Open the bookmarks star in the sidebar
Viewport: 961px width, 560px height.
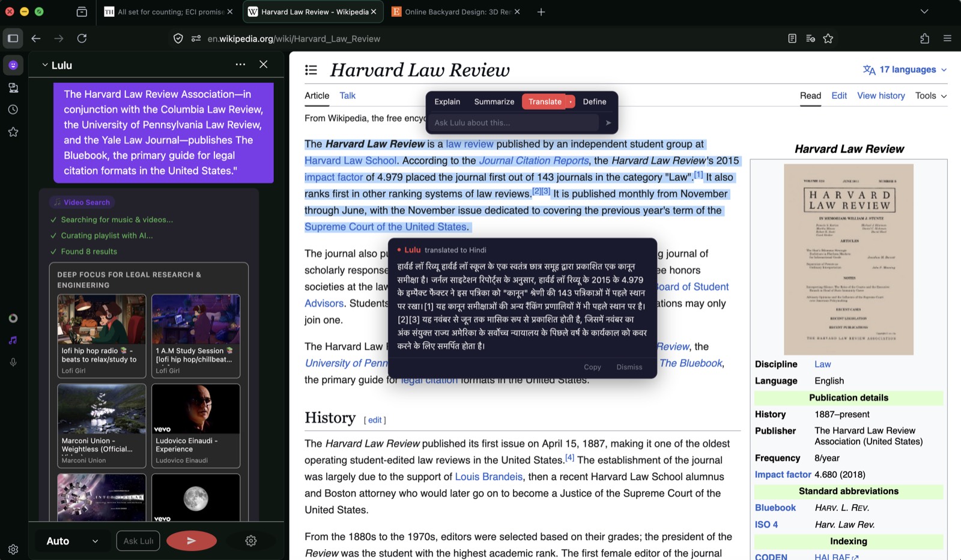[x=13, y=132]
